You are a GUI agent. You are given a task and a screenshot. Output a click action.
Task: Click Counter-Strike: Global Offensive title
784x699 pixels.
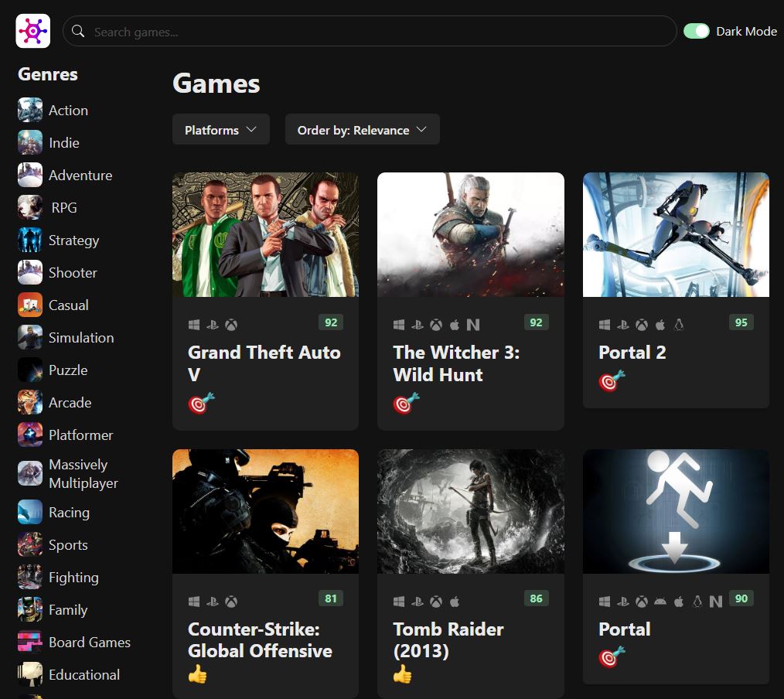tap(260, 639)
